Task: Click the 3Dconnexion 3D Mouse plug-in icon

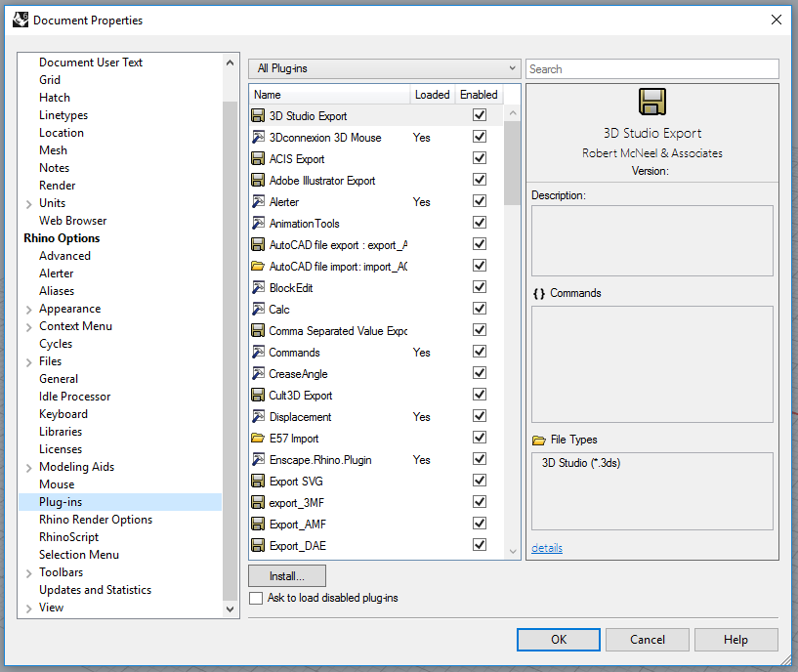Action: tap(258, 138)
